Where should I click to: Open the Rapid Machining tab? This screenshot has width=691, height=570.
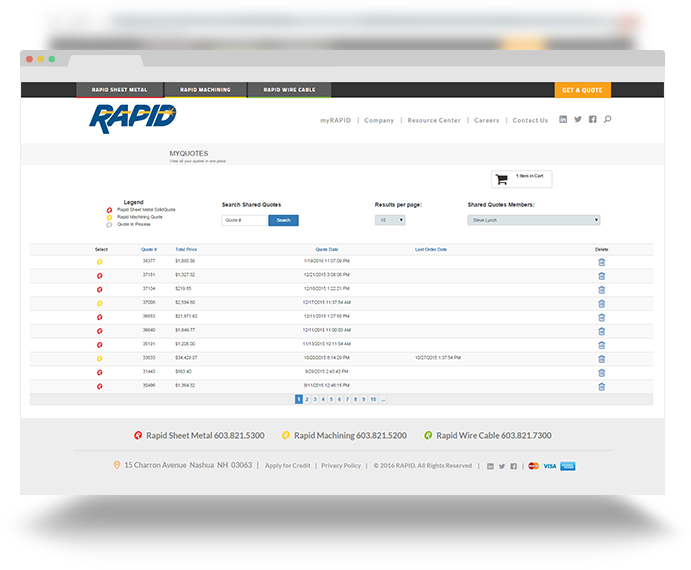(x=205, y=90)
